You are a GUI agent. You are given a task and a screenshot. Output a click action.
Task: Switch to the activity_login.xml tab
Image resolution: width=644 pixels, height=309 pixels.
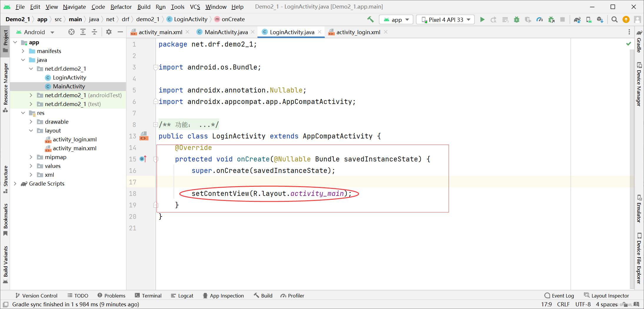click(358, 32)
